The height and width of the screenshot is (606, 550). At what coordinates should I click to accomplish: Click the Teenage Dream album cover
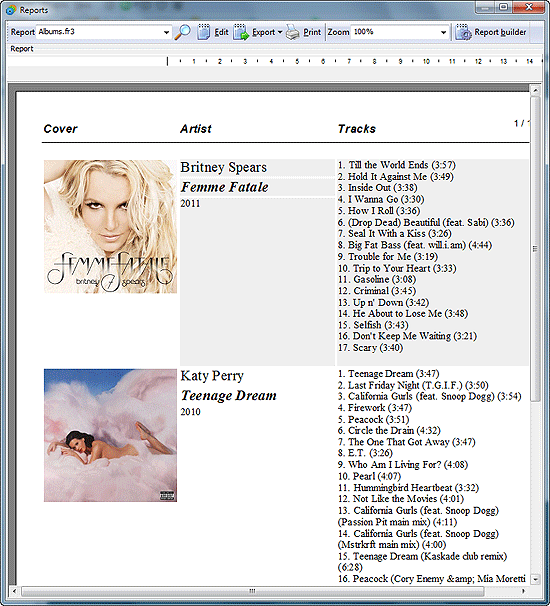(x=110, y=435)
